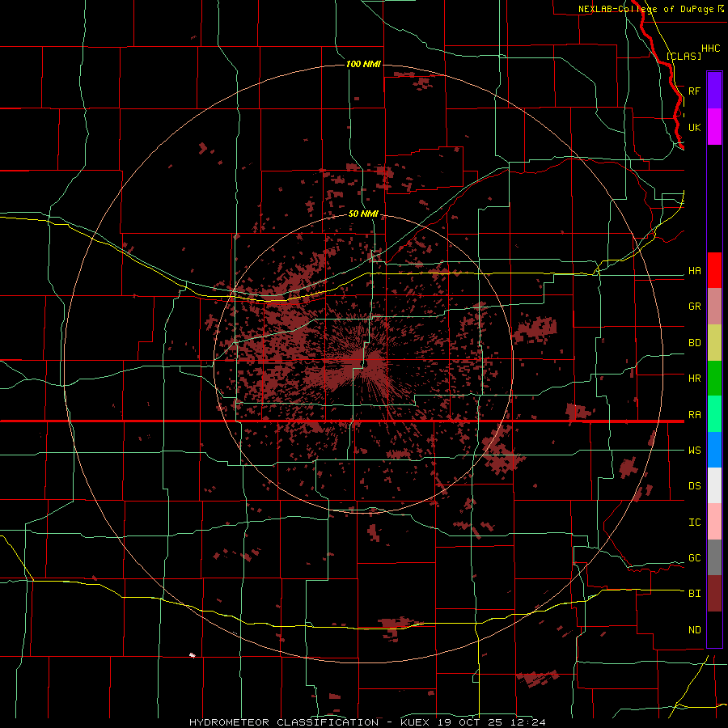Screen dimensions: 728x728
Task: Click the HA red legend swatch
Action: click(714, 270)
